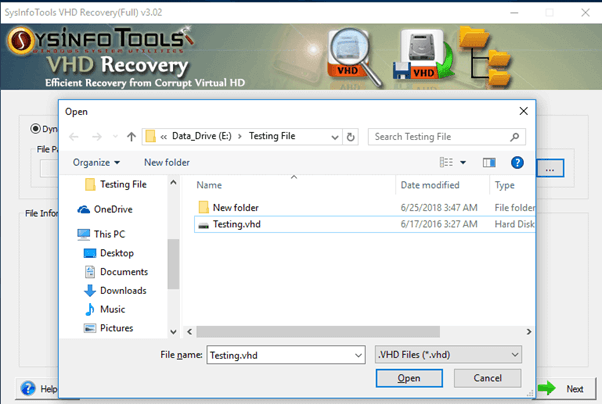The width and height of the screenshot is (602, 404).
Task: Click the search magnifier icon
Action: click(x=514, y=137)
